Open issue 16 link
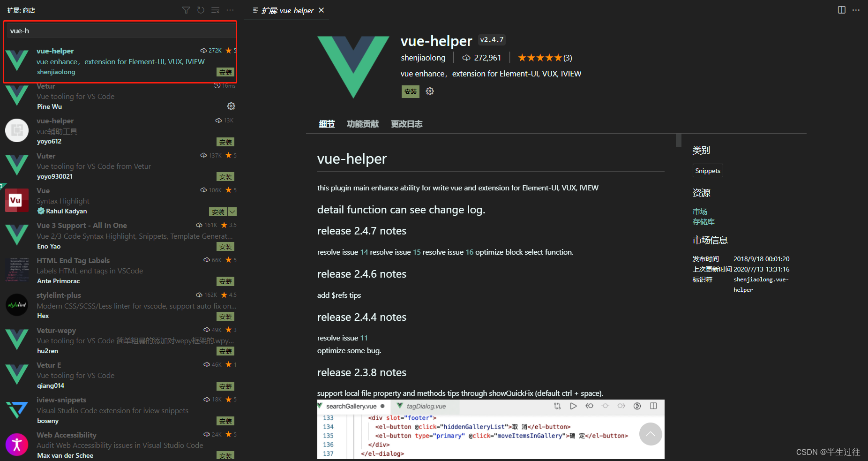Viewport: 868px width, 461px height. [470, 252]
